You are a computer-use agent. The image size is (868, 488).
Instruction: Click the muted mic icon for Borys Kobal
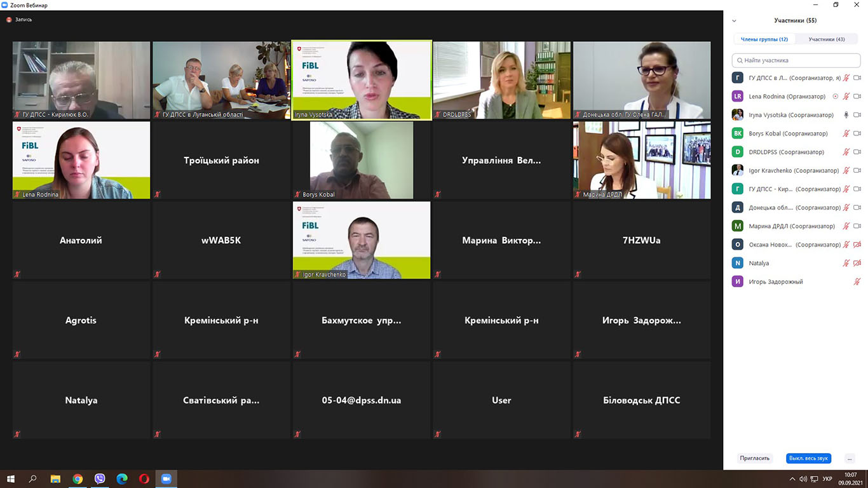coord(846,133)
